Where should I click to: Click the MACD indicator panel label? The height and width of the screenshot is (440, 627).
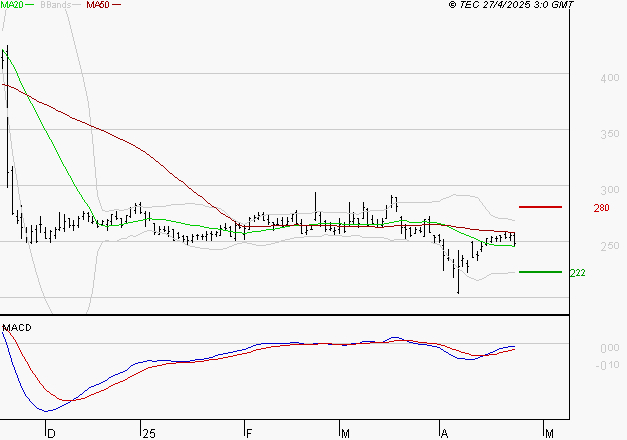pyautogui.click(x=16, y=327)
